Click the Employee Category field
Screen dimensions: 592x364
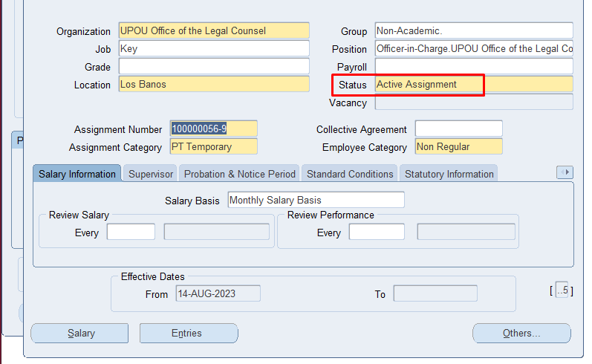(458, 147)
